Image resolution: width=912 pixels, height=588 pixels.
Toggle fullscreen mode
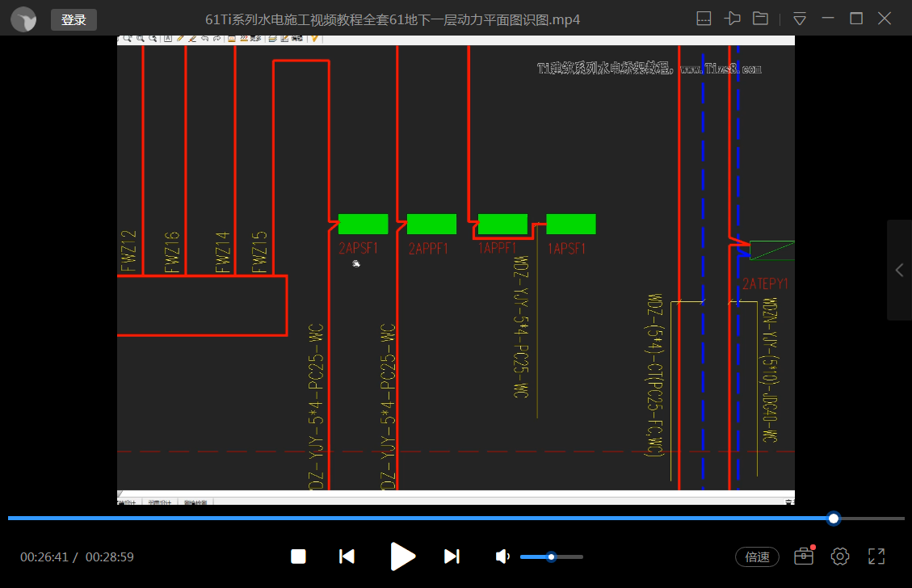tap(876, 556)
